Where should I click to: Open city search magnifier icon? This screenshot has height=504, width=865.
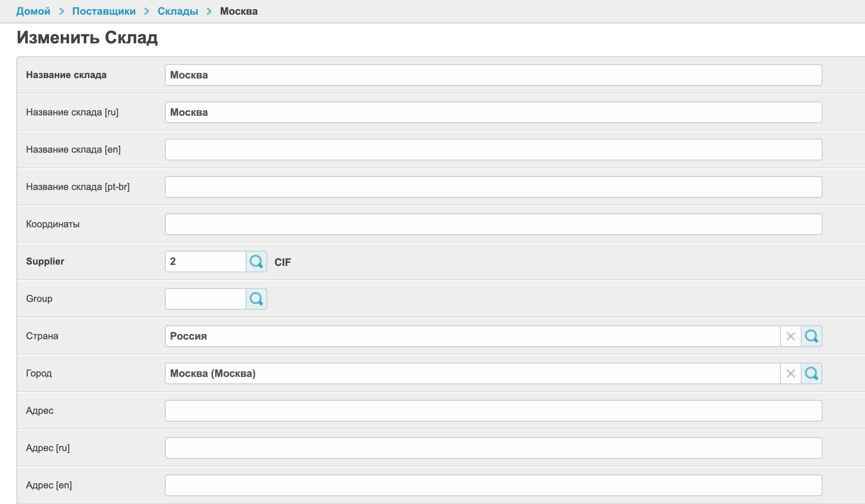pyautogui.click(x=811, y=373)
